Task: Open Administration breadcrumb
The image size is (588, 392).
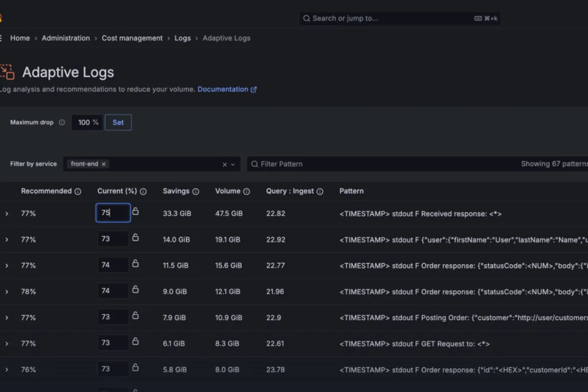Action: [66, 38]
